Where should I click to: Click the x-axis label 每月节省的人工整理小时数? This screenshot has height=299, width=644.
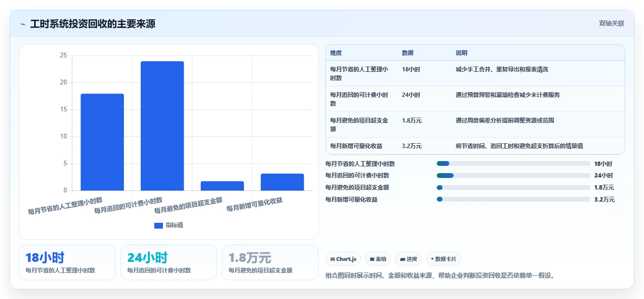coord(65,205)
